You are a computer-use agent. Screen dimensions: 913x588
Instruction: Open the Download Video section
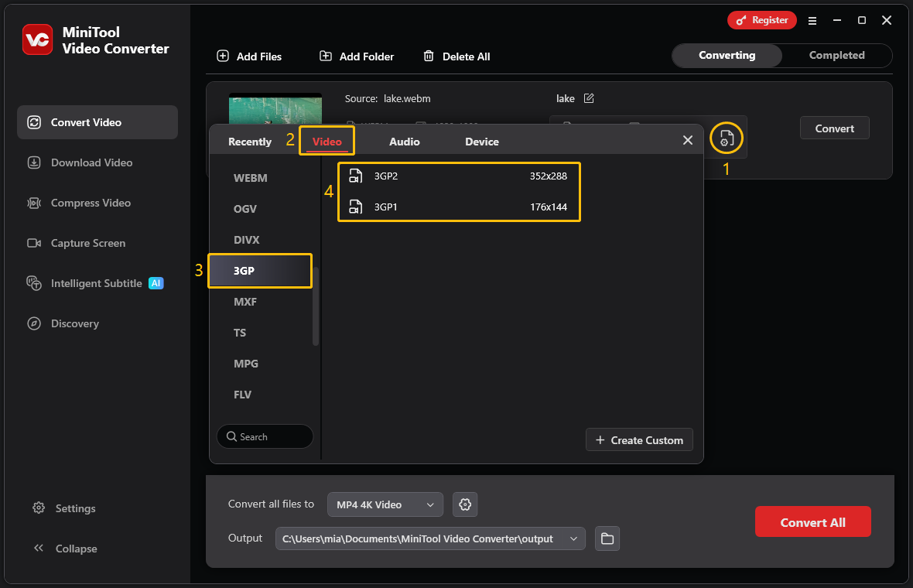(x=97, y=162)
